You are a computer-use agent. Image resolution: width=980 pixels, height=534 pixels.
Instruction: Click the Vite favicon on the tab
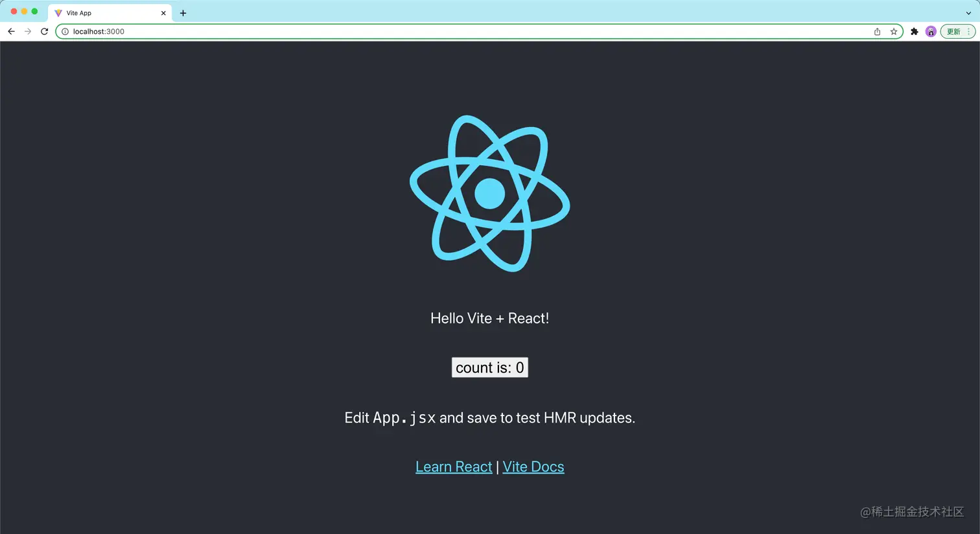pyautogui.click(x=58, y=13)
